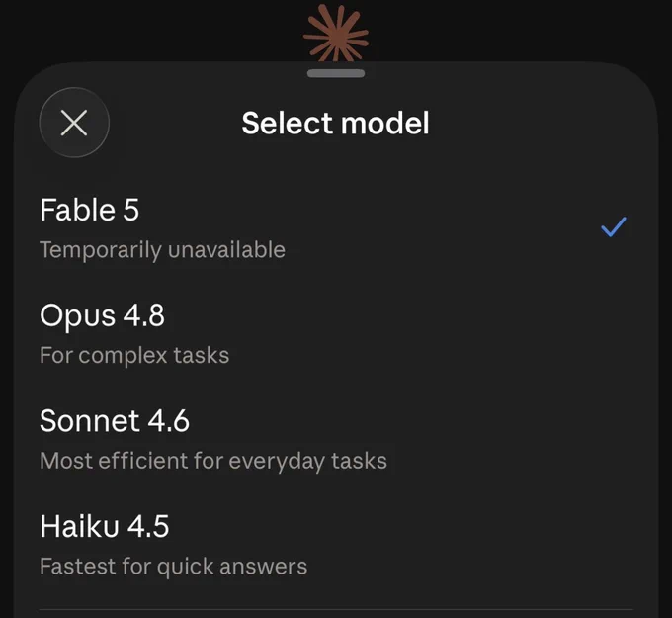Tap the orange starburst logo
Screen dimensions: 672x618
tap(336, 34)
